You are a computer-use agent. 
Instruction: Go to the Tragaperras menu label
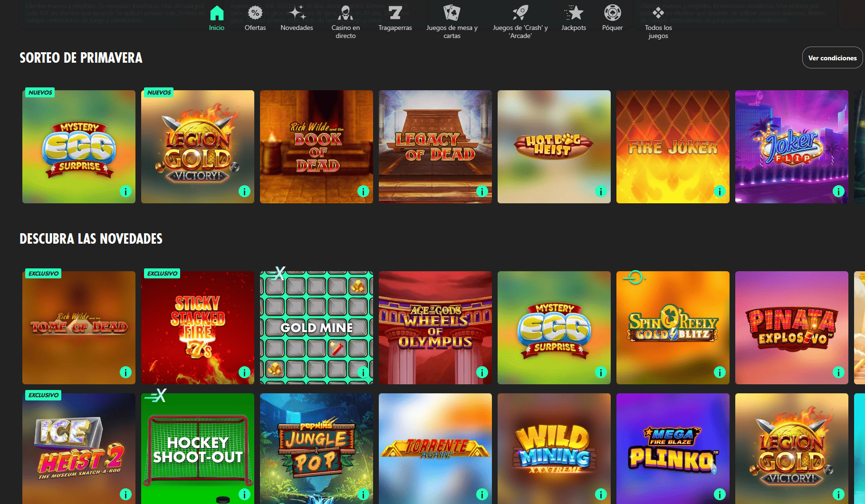(x=395, y=28)
